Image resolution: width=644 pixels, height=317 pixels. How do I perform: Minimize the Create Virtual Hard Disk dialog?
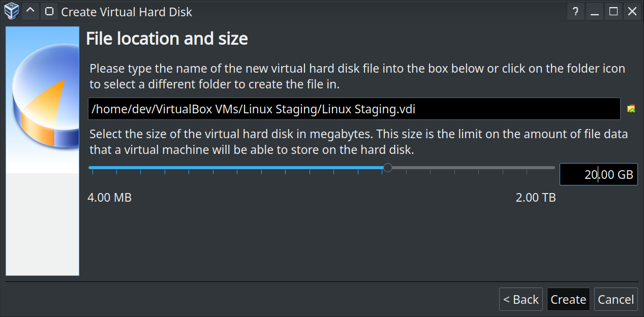coord(595,11)
